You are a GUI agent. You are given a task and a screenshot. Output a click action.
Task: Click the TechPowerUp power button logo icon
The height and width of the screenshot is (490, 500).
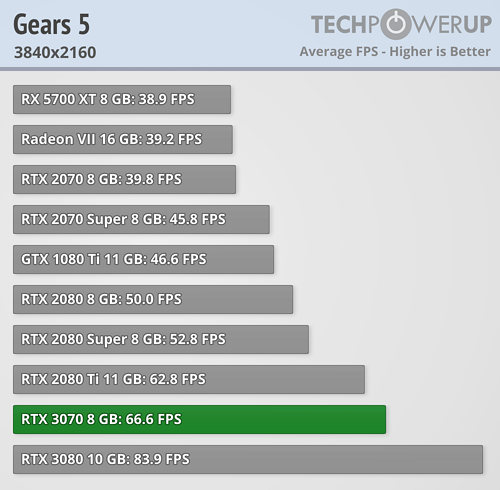coord(396,24)
